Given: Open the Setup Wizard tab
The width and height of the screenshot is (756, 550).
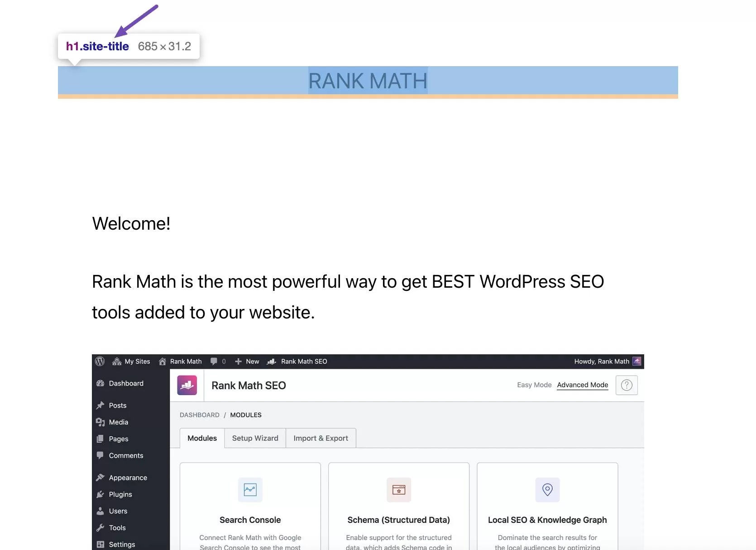Looking at the screenshot, I should (255, 438).
